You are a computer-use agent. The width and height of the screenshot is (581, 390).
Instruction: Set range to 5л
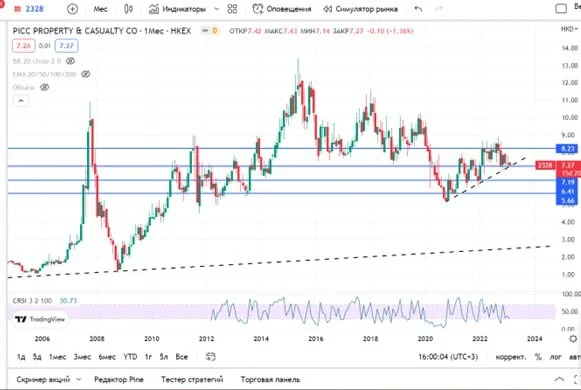164,357
